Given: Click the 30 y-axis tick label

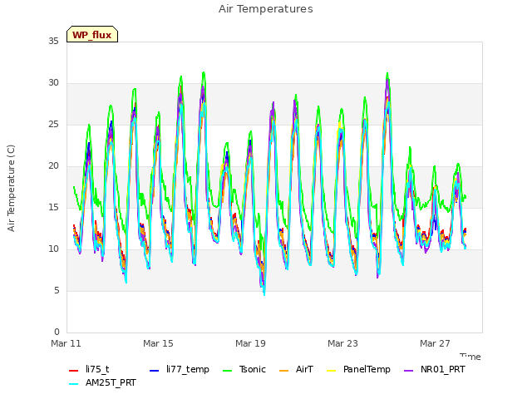Looking at the screenshot, I should click(x=53, y=83).
